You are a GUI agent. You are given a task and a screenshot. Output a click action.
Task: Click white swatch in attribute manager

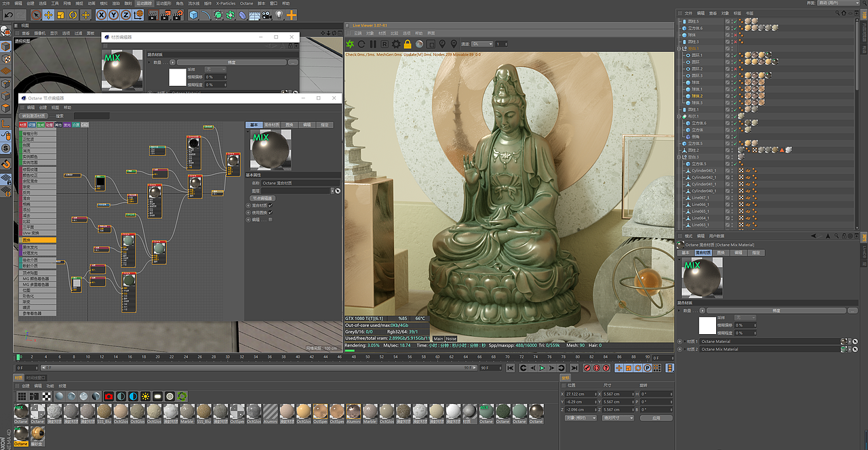pos(707,325)
